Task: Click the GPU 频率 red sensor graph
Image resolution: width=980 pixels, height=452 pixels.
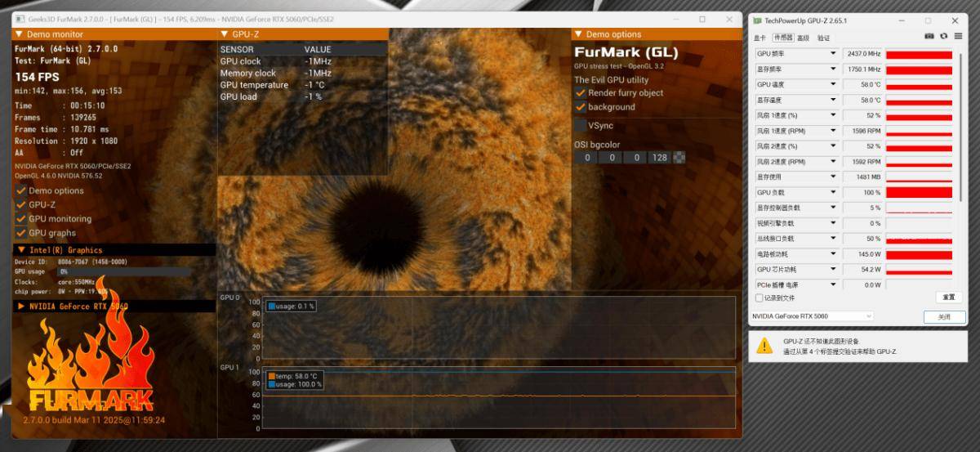Action: tap(919, 54)
